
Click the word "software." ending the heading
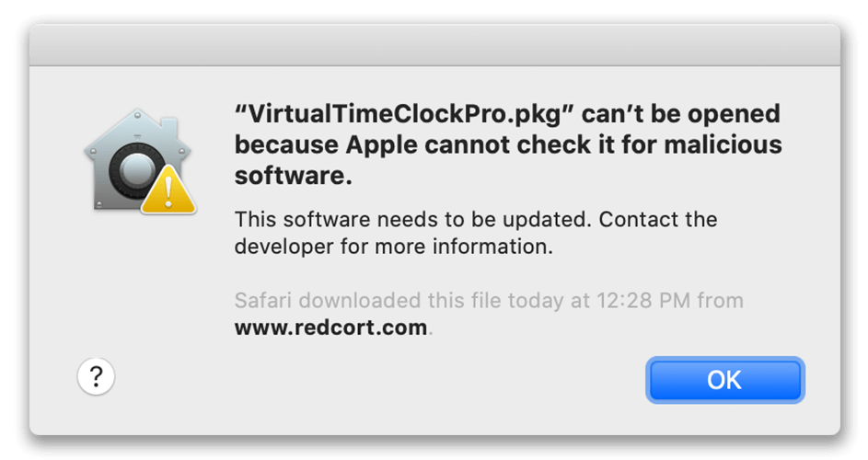[x=294, y=176]
